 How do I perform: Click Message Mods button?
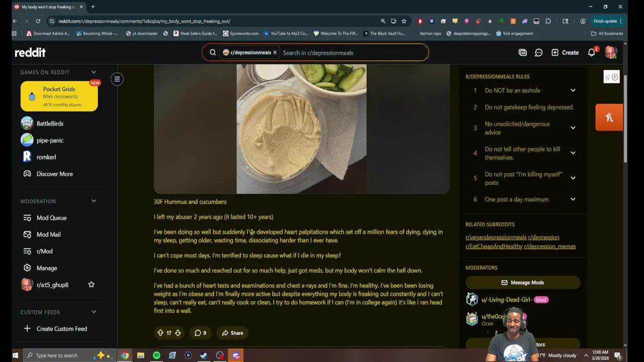click(523, 283)
